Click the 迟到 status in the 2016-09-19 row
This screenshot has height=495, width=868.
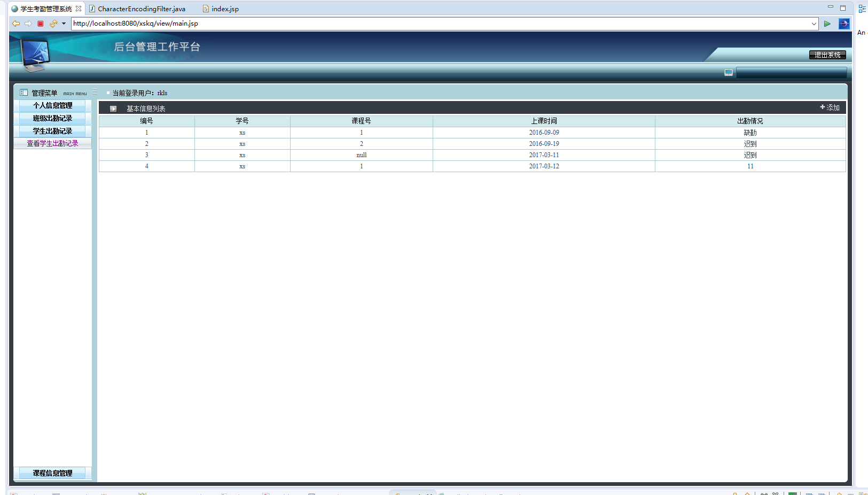point(750,144)
